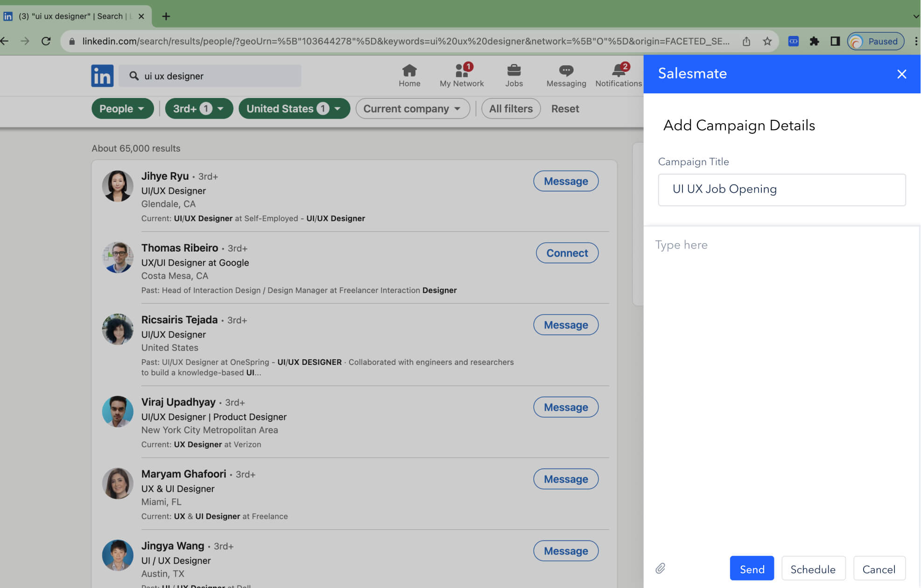This screenshot has width=921, height=588.
Task: Open My Network with badge
Action: click(x=462, y=76)
